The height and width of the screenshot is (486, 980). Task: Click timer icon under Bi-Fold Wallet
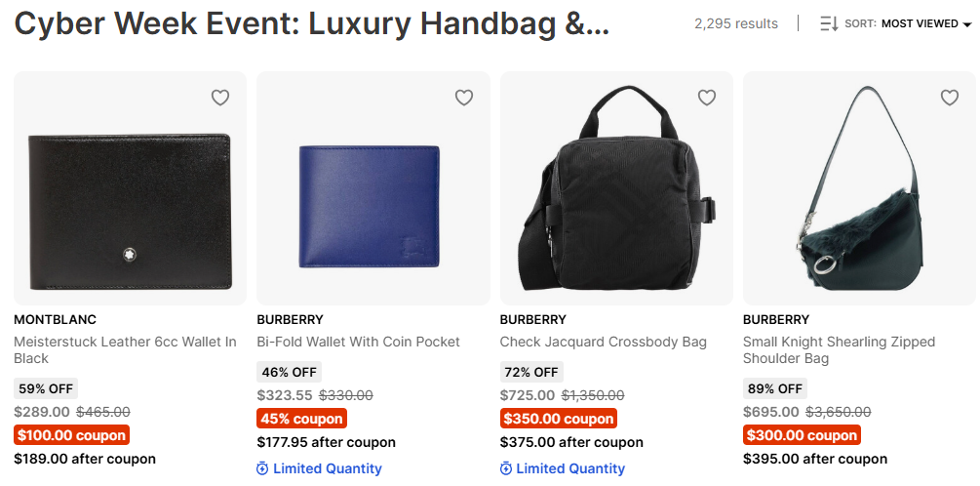pyautogui.click(x=262, y=468)
